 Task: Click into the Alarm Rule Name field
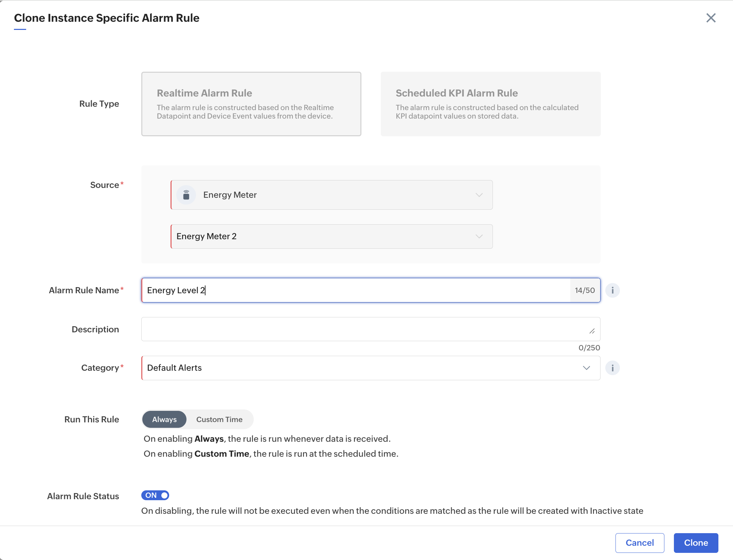[x=355, y=290]
